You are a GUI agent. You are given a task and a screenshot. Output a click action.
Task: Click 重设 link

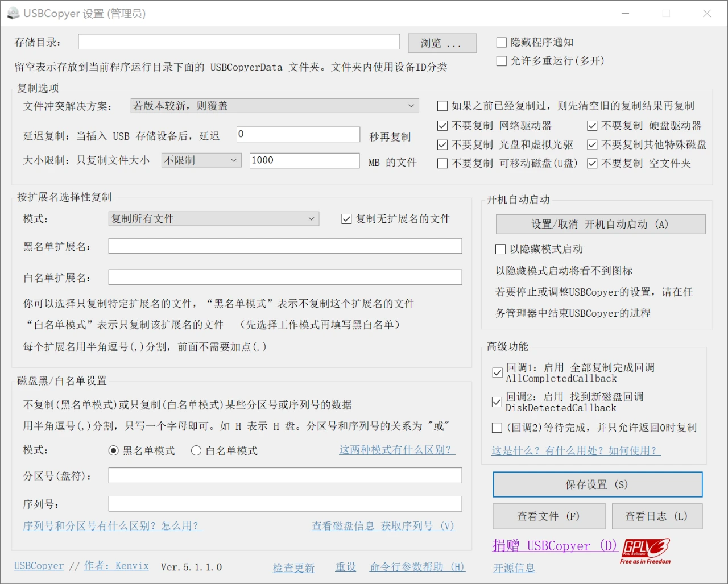click(x=346, y=567)
